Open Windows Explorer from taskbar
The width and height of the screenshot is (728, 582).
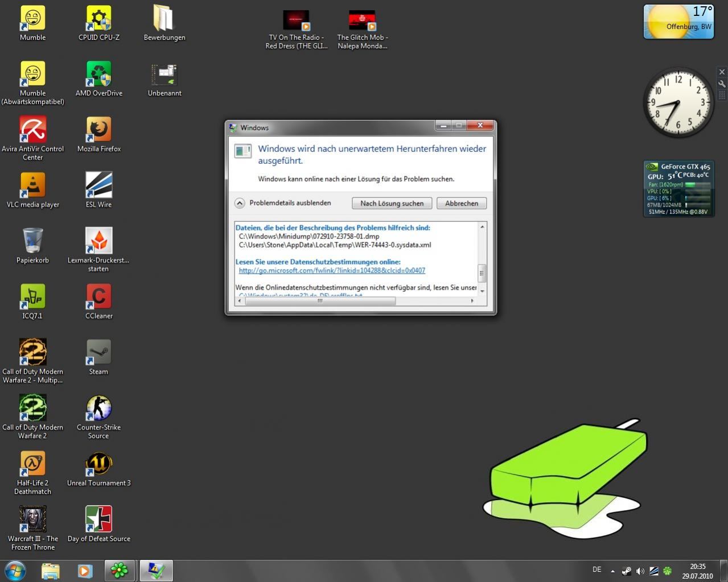(x=50, y=571)
